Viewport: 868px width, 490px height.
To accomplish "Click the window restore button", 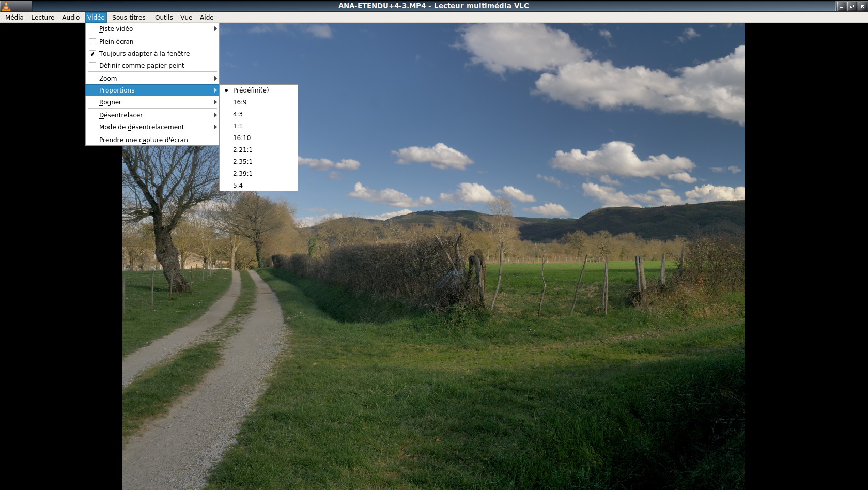I will (x=851, y=6).
